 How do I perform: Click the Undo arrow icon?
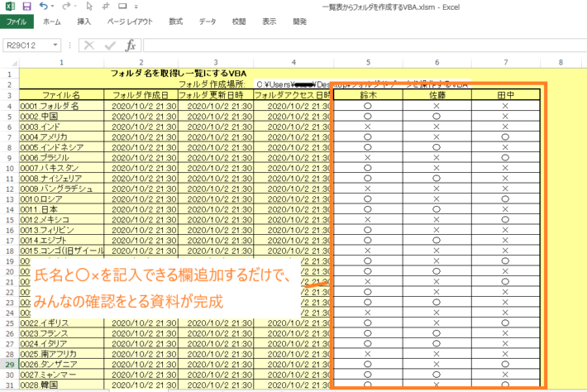[43, 6]
